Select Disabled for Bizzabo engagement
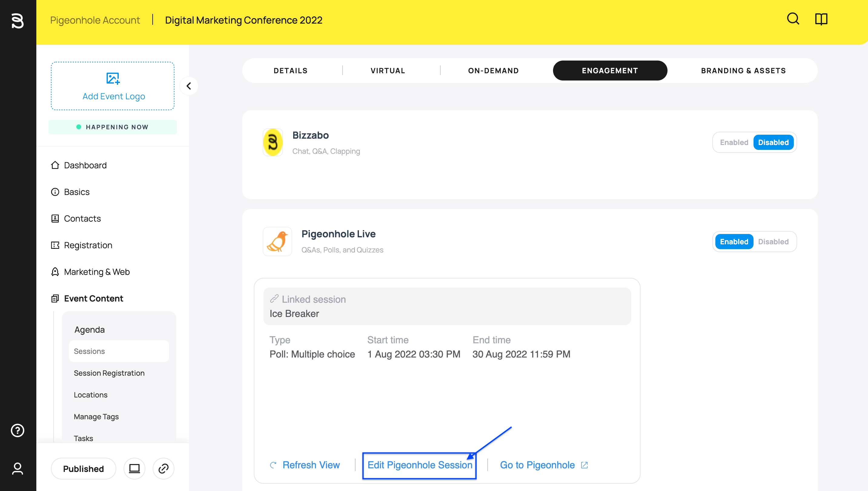Image resolution: width=868 pixels, height=491 pixels. [773, 142]
